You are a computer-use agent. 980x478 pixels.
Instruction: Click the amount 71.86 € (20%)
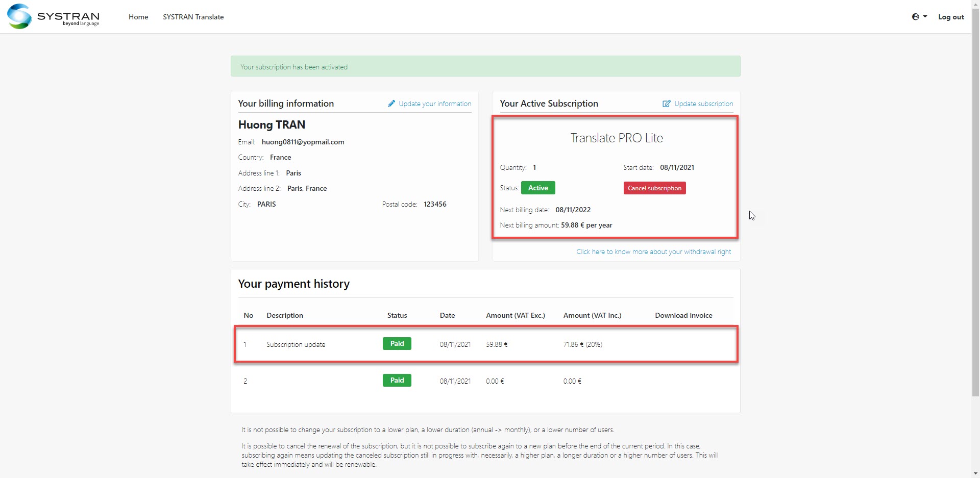tap(583, 344)
